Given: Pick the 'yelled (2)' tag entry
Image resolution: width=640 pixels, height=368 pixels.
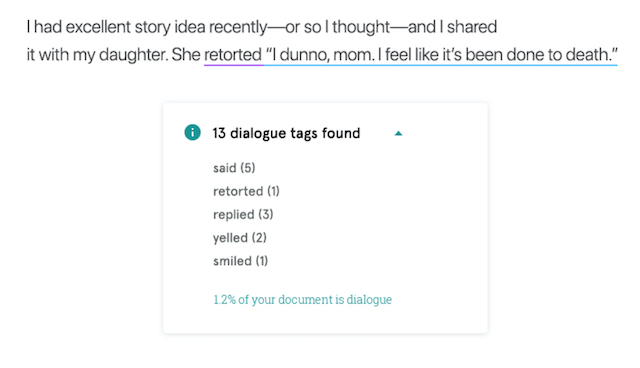Looking at the screenshot, I should (240, 237).
